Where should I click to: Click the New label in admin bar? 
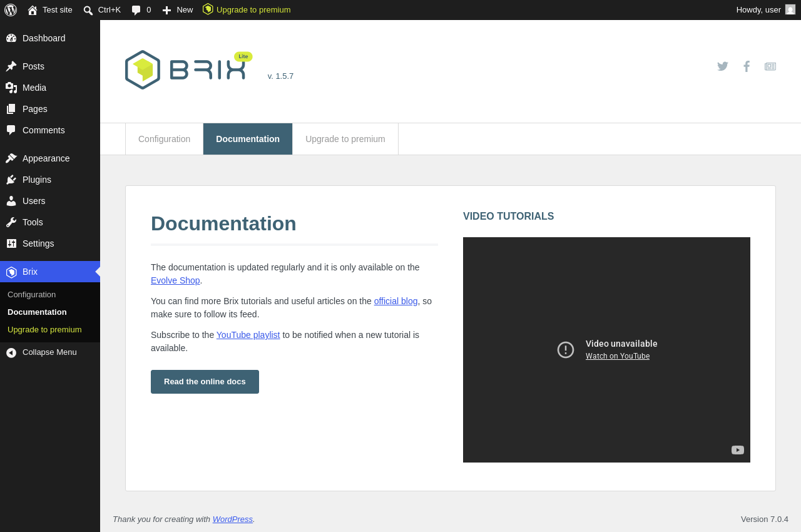pos(185,10)
